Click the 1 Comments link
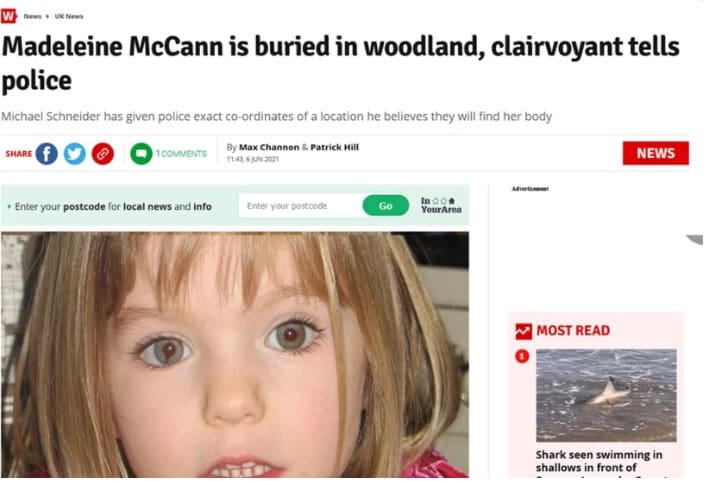Image resolution: width=704 pixels, height=488 pixels. pos(181,154)
